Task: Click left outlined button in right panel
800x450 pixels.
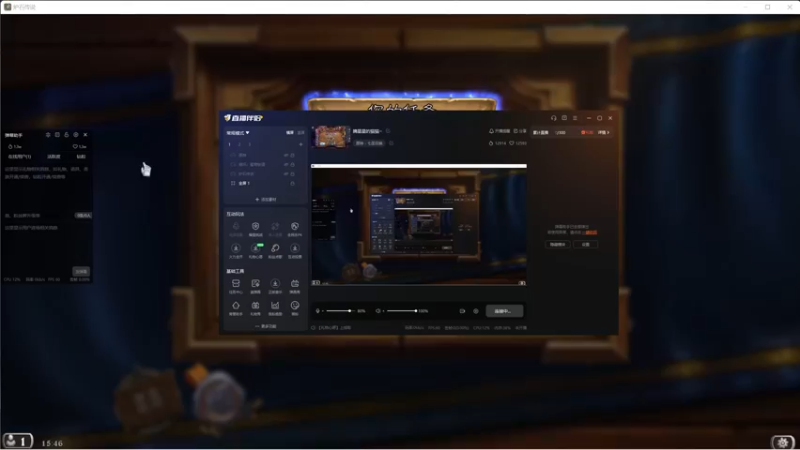Action: click(x=558, y=244)
